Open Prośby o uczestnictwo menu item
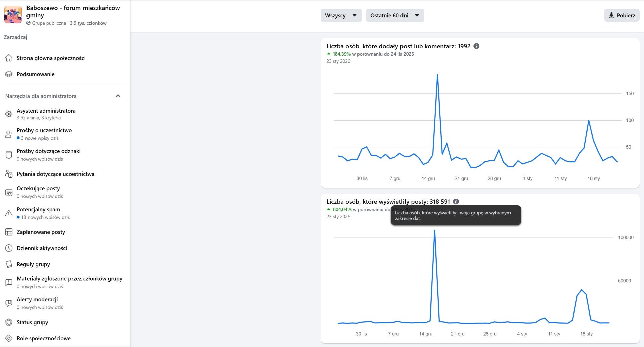The image size is (644, 347). (44, 130)
